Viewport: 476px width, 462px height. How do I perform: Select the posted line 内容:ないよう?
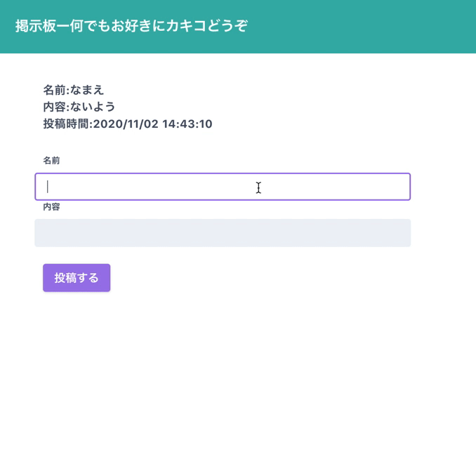[79, 107]
